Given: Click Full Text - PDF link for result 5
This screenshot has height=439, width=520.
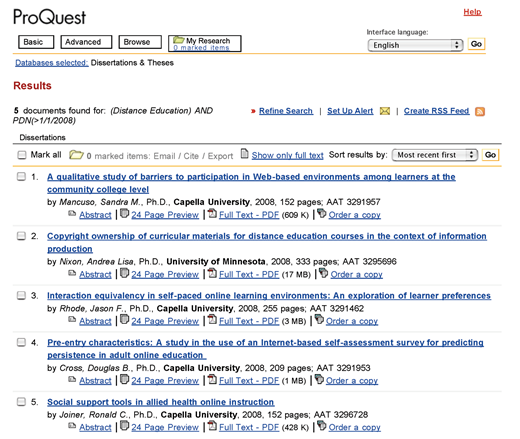Looking at the screenshot, I should [249, 427].
